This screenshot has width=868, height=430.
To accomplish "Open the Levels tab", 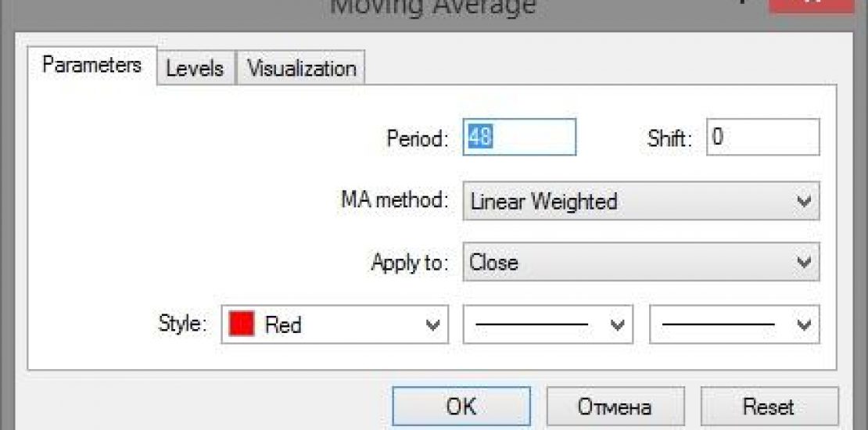I will (195, 68).
